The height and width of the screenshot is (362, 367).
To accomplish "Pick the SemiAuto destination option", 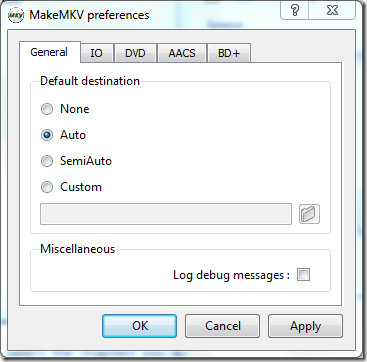I will point(47,161).
